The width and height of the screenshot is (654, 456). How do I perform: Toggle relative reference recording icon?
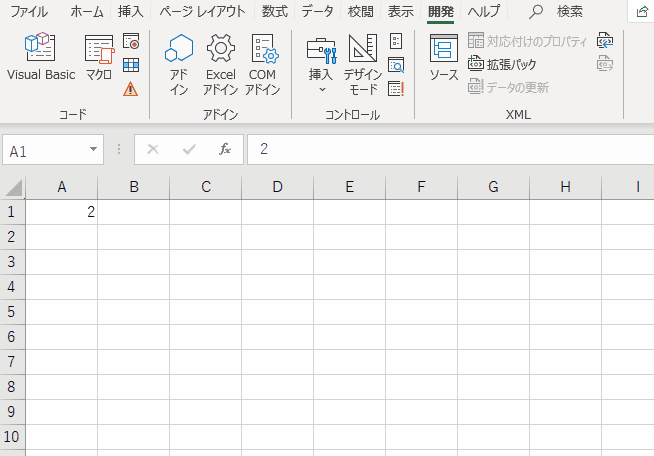(131, 65)
